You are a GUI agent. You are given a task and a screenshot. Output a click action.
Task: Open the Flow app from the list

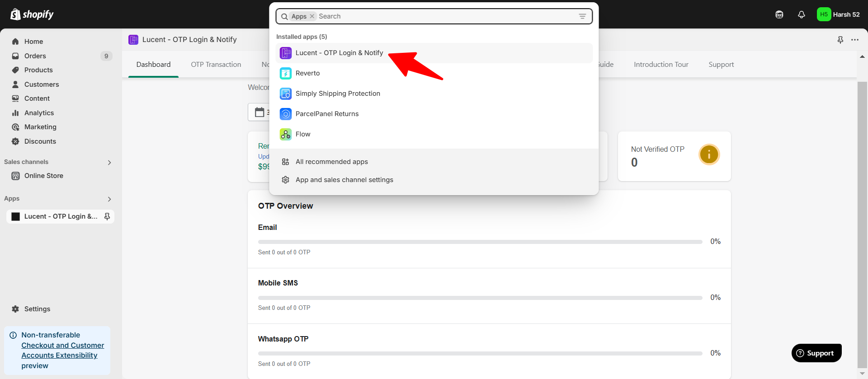(x=434, y=134)
